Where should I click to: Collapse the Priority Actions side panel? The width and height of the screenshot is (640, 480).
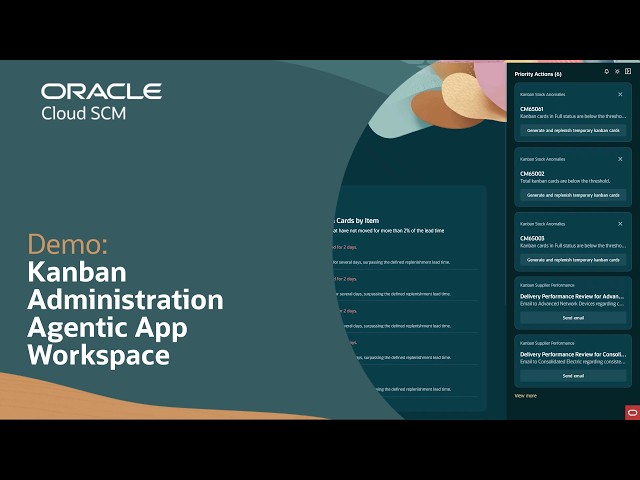click(628, 71)
